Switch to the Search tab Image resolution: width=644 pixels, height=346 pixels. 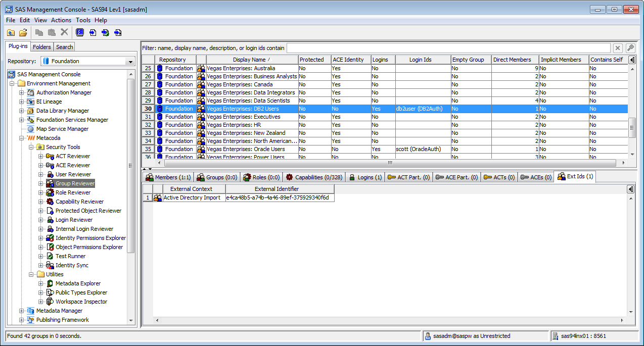(x=65, y=47)
